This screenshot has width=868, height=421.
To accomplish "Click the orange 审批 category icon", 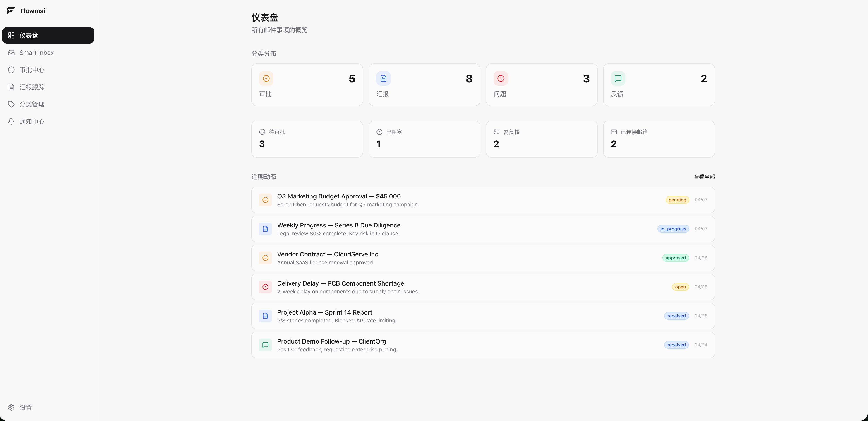I will (x=266, y=79).
